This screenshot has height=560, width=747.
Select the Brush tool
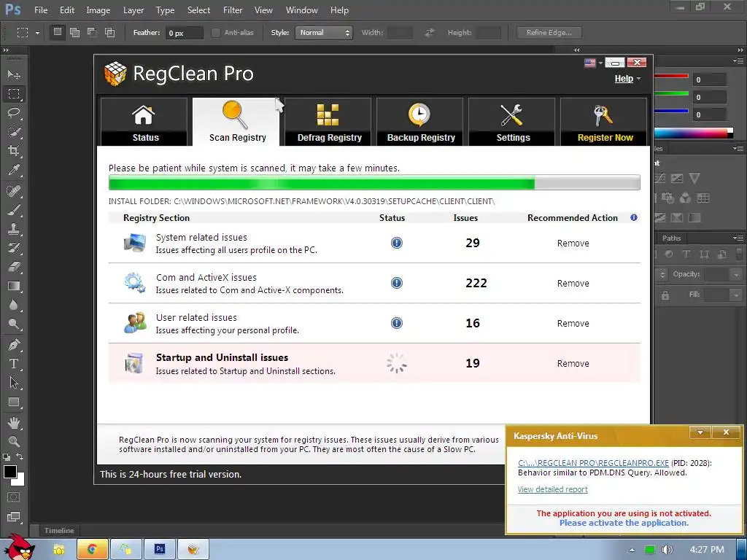(x=14, y=210)
